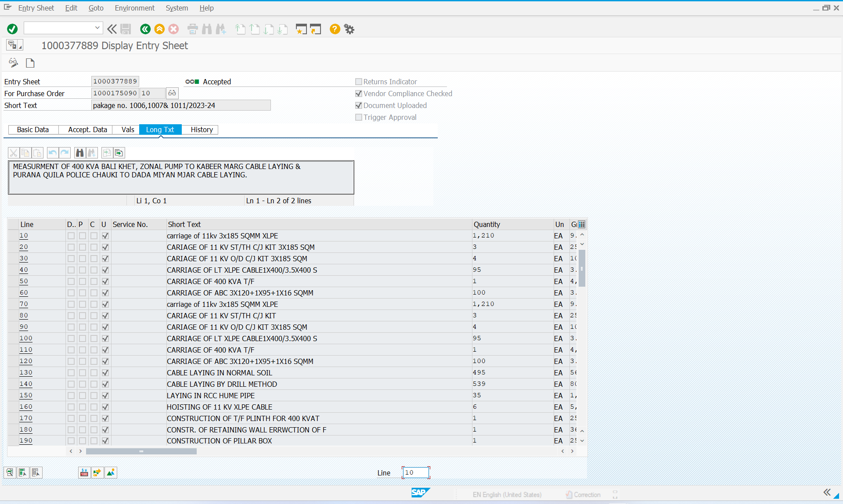Open the Environment menu
The width and height of the screenshot is (843, 504).
coord(134,8)
